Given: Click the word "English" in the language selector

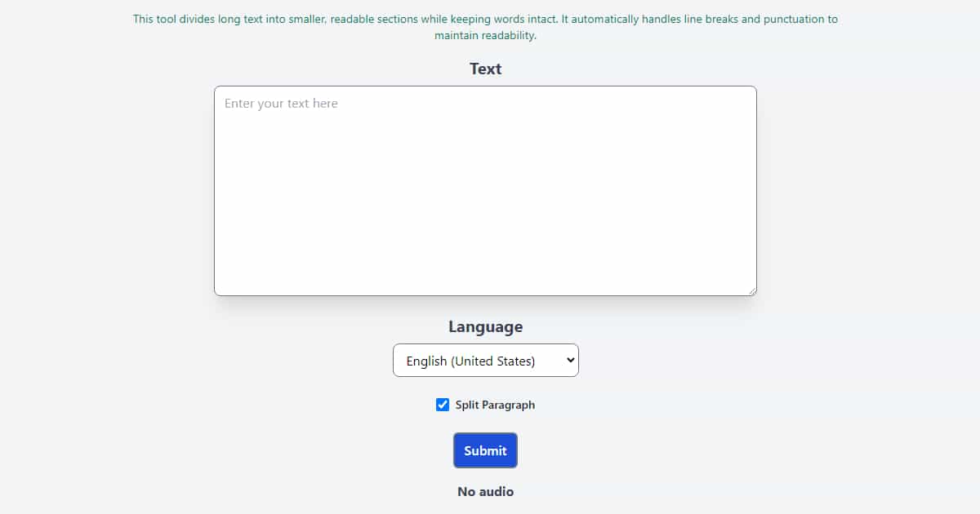Looking at the screenshot, I should (426, 361).
